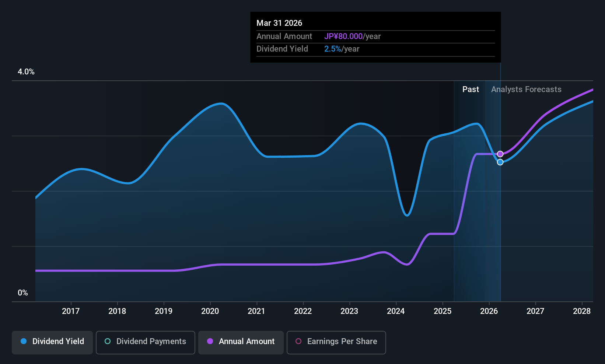This screenshot has height=364, width=605.
Task: Click the 2020 x-axis label
Action: (210, 311)
